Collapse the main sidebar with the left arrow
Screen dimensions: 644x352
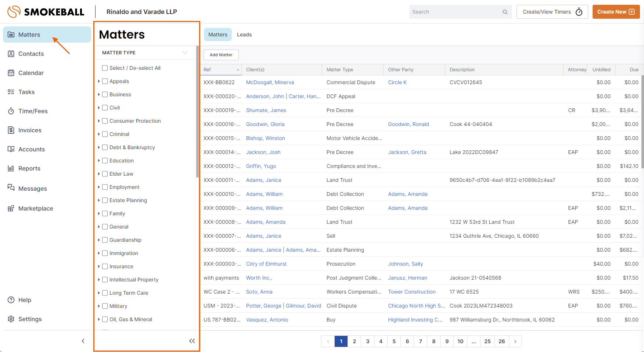click(83, 341)
